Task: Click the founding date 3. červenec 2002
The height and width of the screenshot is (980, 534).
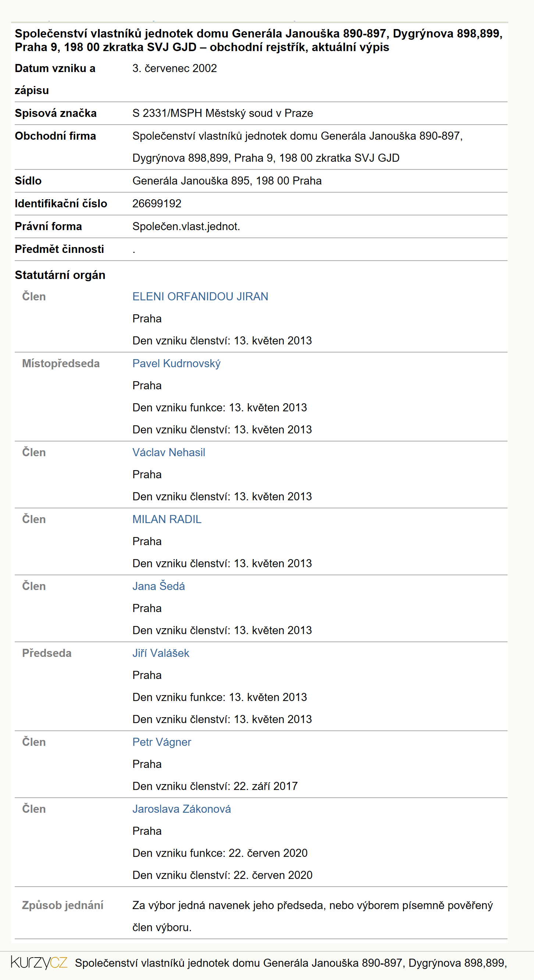Action: click(175, 68)
